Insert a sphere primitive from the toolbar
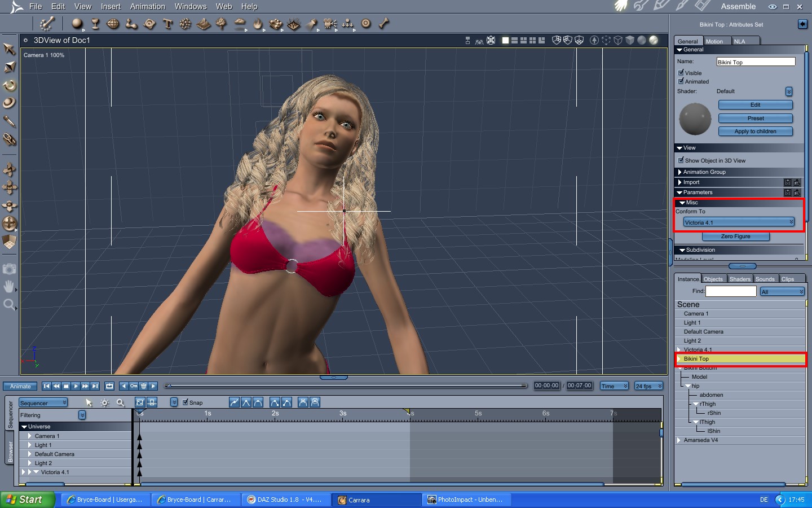Viewport: 812px width, 508px height. (77, 24)
